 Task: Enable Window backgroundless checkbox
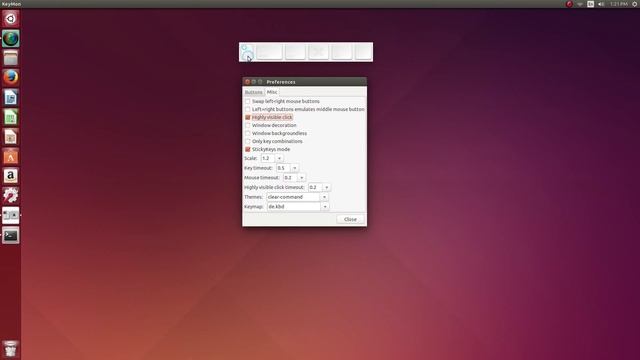pyautogui.click(x=247, y=133)
